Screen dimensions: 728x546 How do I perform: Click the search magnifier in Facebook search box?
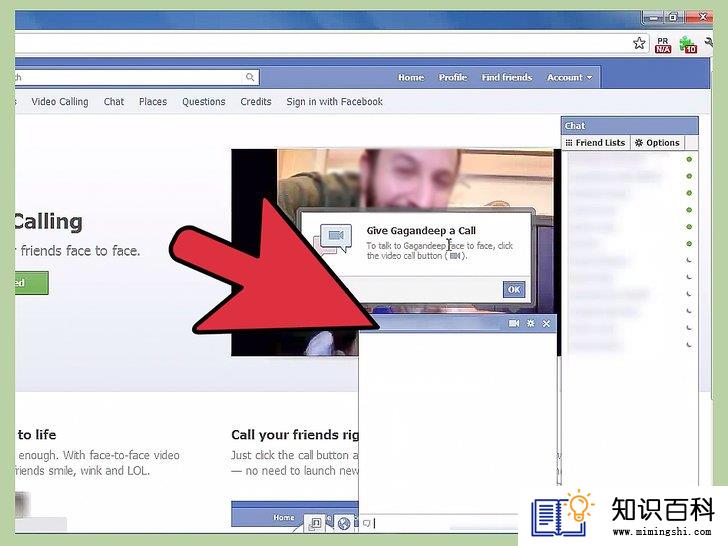[x=250, y=77]
